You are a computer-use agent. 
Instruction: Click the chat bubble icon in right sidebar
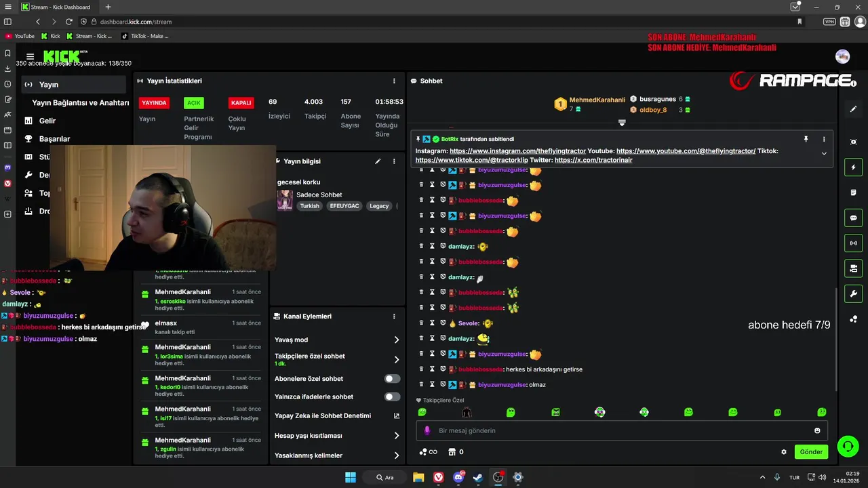pos(853,218)
